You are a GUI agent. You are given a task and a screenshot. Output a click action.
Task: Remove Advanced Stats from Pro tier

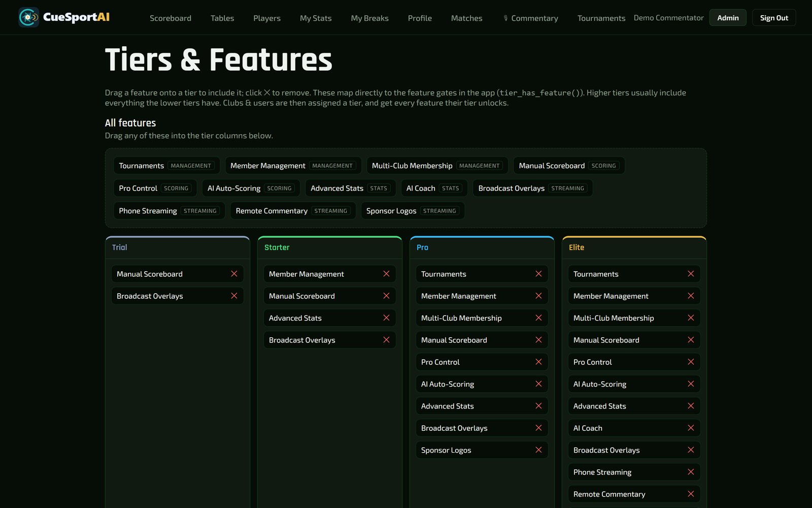coord(538,406)
